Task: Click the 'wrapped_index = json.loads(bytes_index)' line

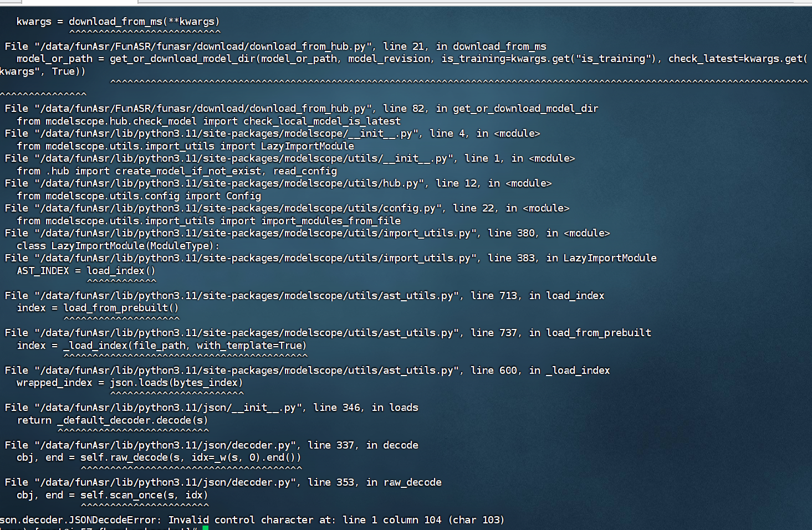Action: [130, 383]
